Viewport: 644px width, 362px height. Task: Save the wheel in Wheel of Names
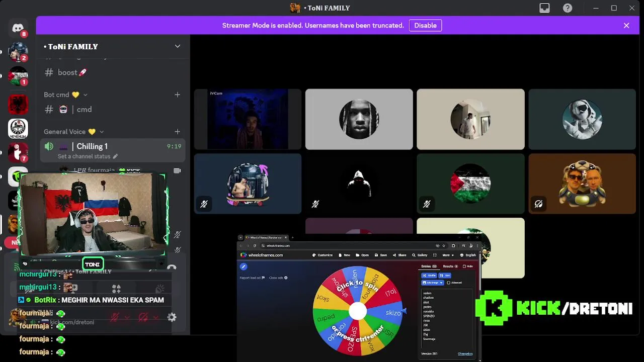(x=380, y=255)
